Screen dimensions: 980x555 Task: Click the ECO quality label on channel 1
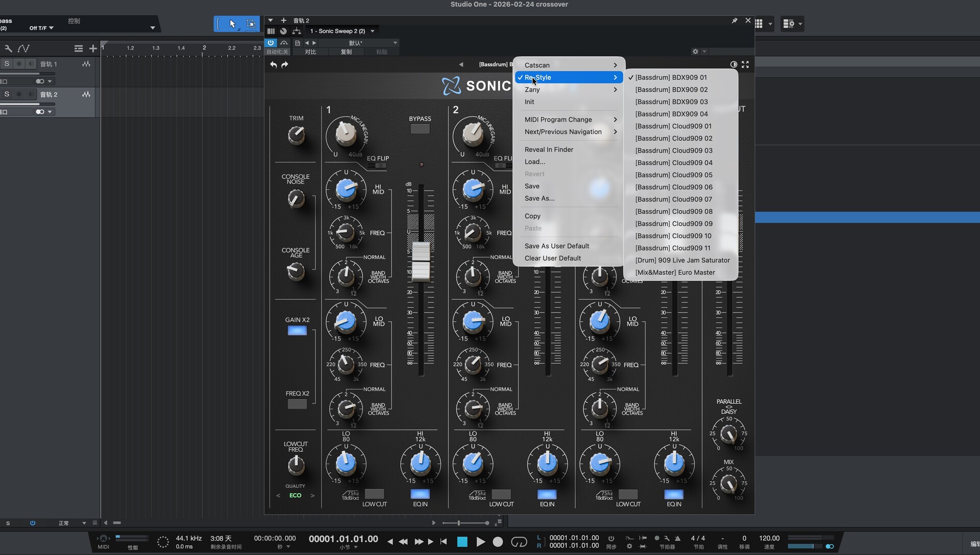click(x=295, y=495)
